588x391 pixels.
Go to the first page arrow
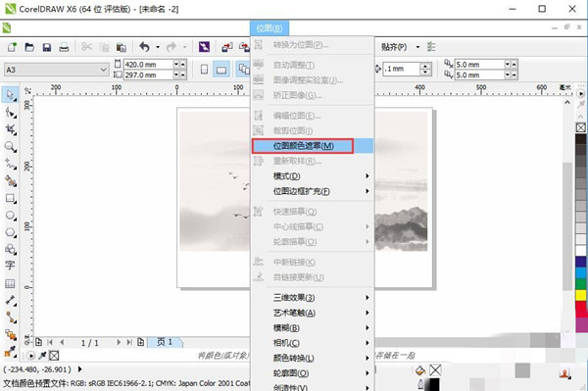[x=50, y=342]
